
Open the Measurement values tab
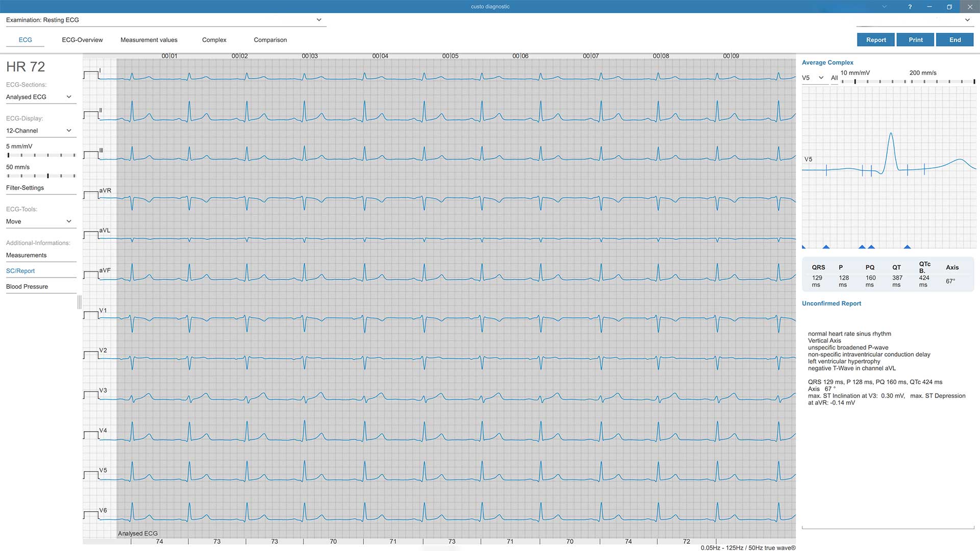tap(149, 40)
